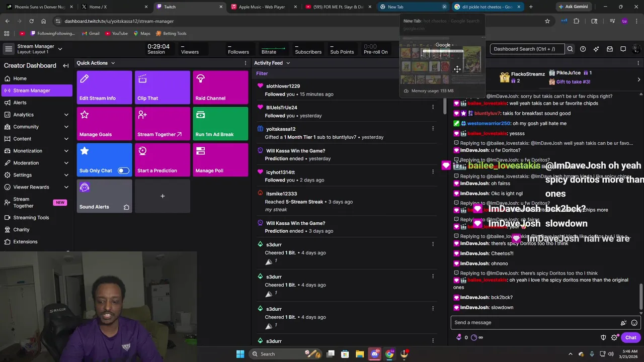Toggle Sub Only Chat switch

(x=123, y=170)
